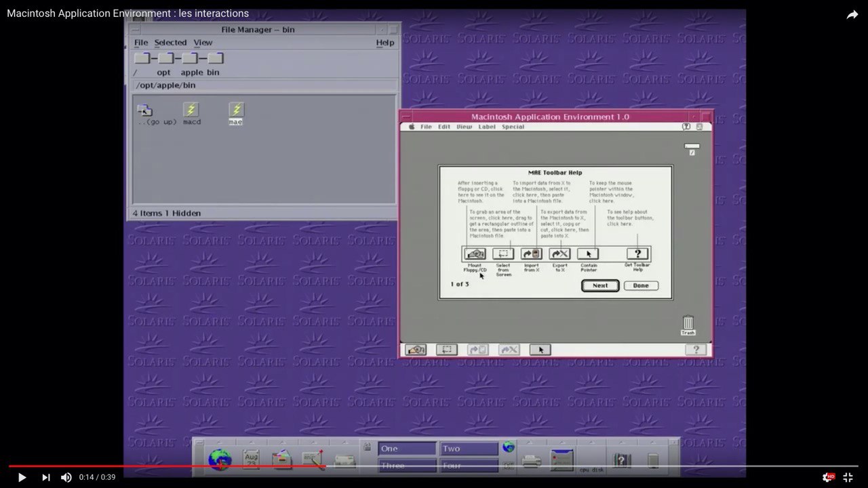Screen dimensions: 868x488
Task: Click Select from Screen button in MAE bottom toolbar
Action: pos(446,350)
